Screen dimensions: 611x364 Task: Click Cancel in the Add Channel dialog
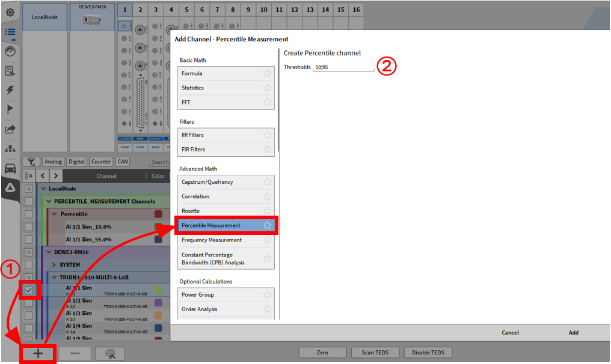510,333
